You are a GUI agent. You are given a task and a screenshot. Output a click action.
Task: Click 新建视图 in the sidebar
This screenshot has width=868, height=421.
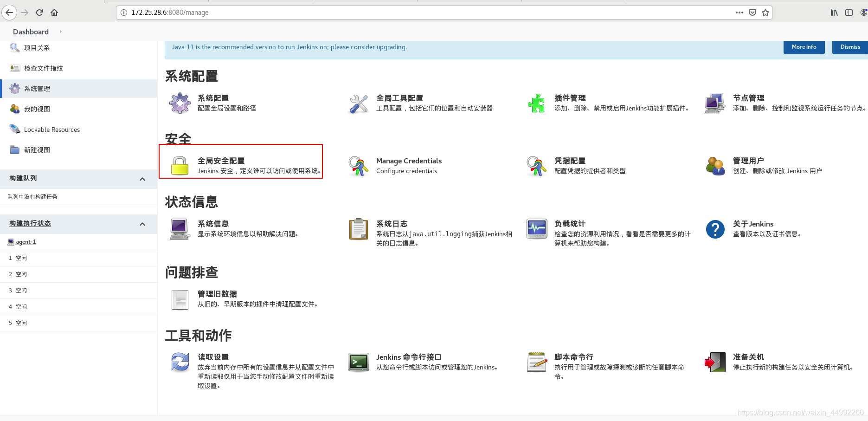pyautogui.click(x=37, y=150)
